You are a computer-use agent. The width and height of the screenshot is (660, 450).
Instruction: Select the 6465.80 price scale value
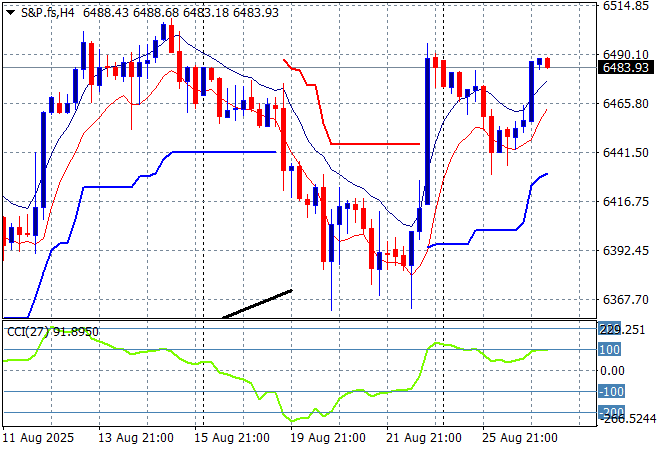click(x=626, y=104)
